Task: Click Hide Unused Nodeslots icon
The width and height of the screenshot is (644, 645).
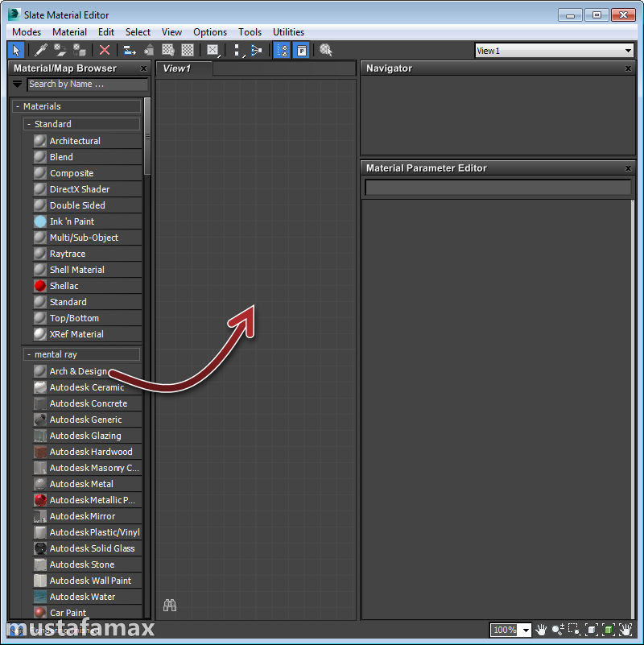Action: (149, 50)
